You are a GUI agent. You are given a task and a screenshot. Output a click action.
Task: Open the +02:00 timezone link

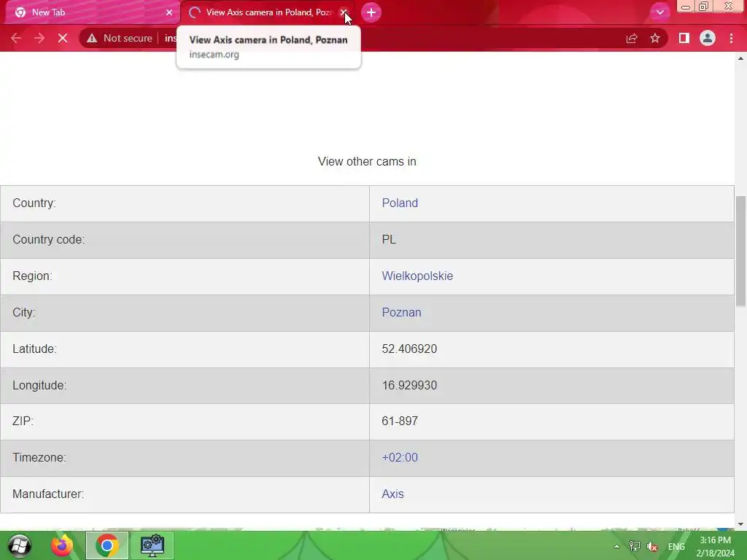pyautogui.click(x=400, y=458)
